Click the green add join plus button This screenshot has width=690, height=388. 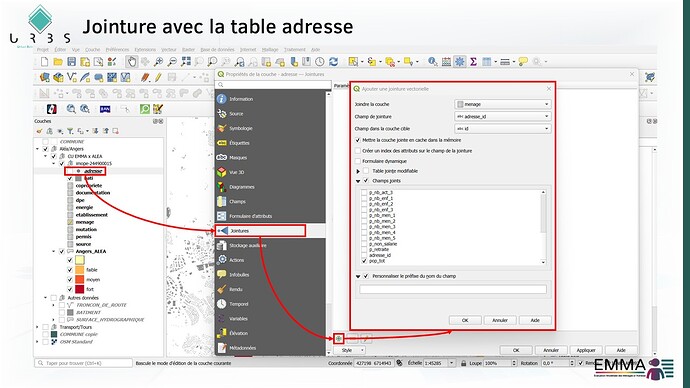[338, 338]
